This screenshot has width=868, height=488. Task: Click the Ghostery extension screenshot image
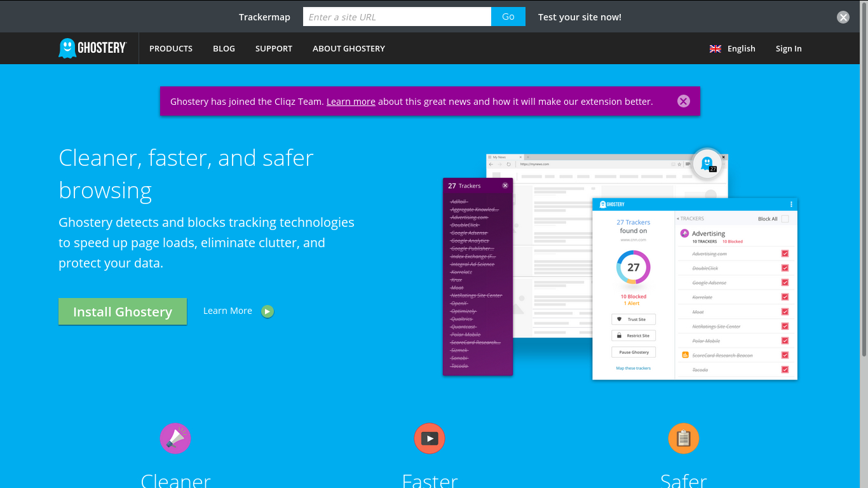tap(620, 265)
